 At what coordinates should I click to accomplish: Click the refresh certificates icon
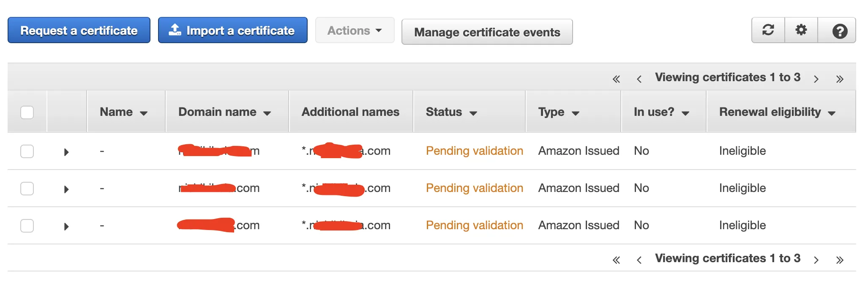(x=768, y=30)
